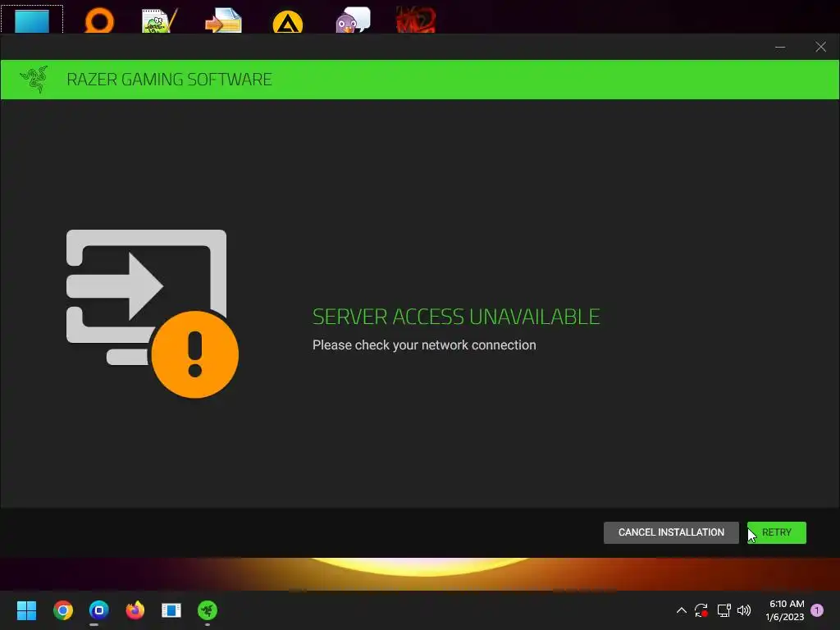Open the Windows Start menu
Viewport: 840px width, 630px height.
(x=26, y=610)
